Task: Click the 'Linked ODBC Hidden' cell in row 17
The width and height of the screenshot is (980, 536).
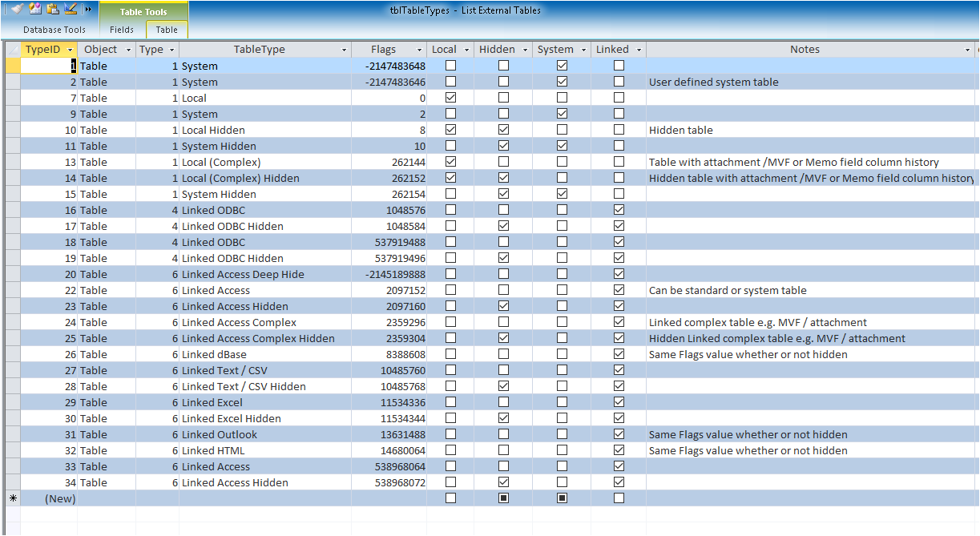Action: pyautogui.click(x=265, y=226)
